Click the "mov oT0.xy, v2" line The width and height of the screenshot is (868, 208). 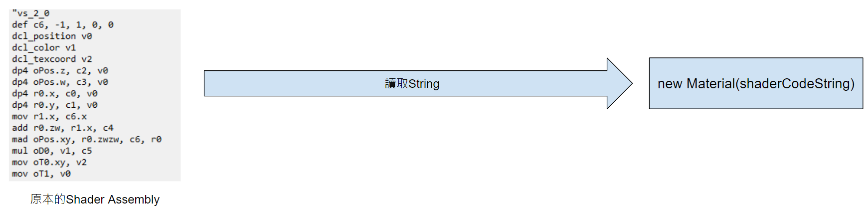tap(49, 163)
